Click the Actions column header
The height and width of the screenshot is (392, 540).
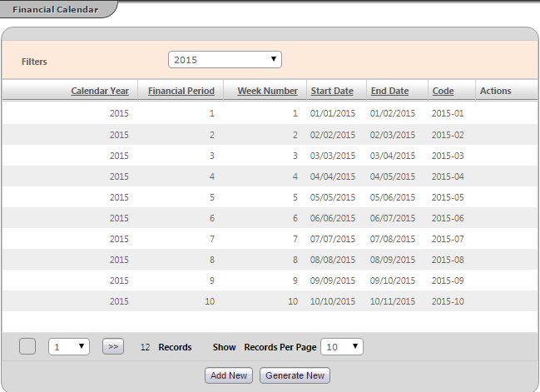pyautogui.click(x=495, y=91)
